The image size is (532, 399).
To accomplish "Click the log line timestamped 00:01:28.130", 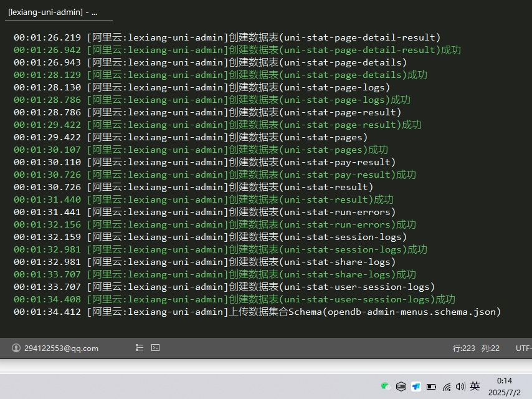I will pos(202,87).
